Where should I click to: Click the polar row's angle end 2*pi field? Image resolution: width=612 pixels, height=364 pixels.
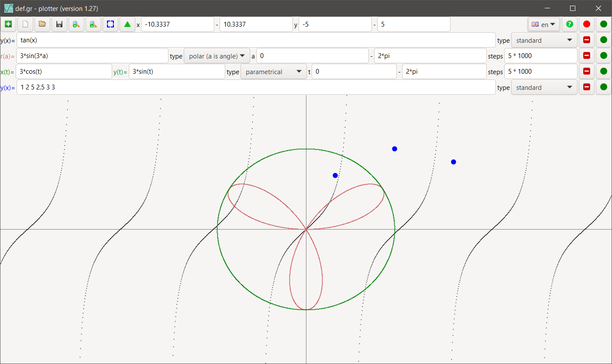tap(430, 56)
